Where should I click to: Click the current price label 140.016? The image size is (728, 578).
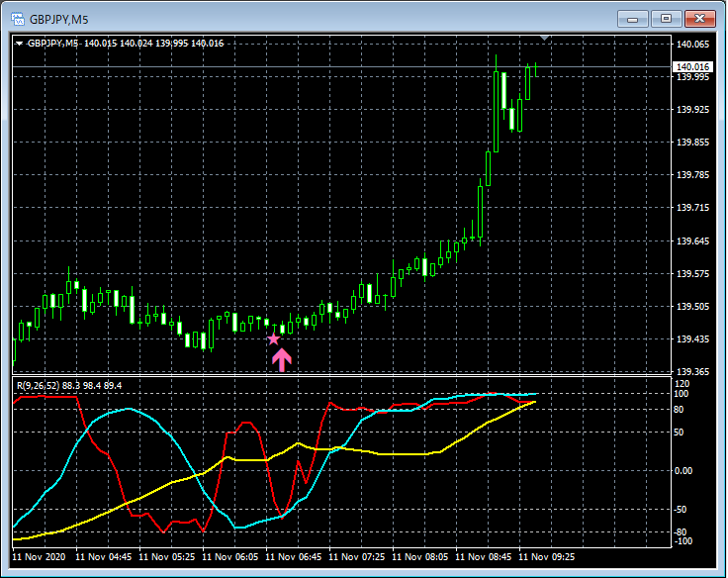coord(692,67)
